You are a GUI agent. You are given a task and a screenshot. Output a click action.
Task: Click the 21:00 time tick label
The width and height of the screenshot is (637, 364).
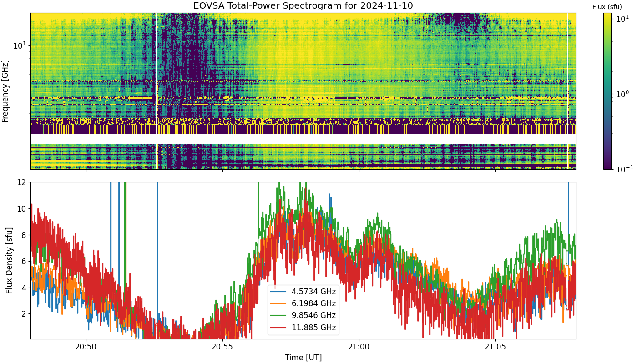point(359,347)
